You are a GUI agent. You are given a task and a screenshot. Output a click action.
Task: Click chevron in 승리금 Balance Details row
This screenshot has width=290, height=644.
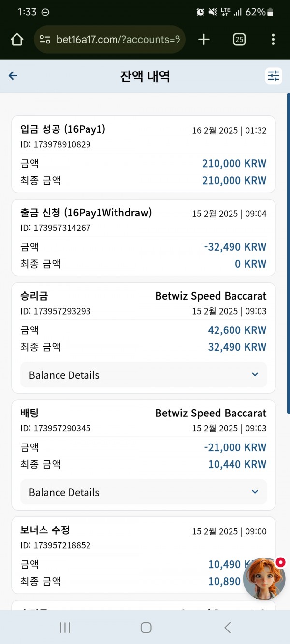[255, 375]
